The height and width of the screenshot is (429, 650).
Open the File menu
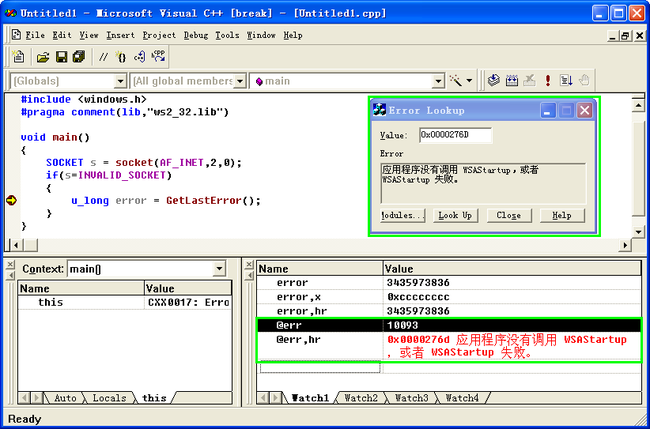[x=35, y=35]
